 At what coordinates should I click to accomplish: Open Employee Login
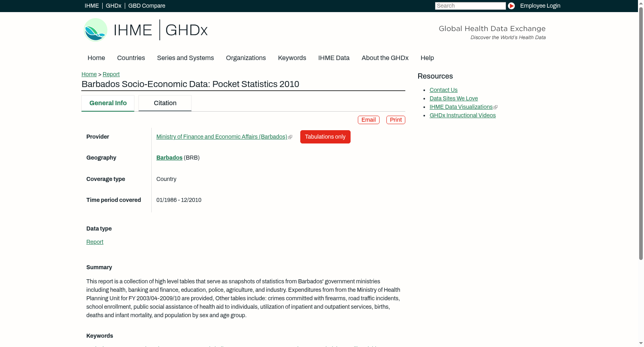[540, 6]
